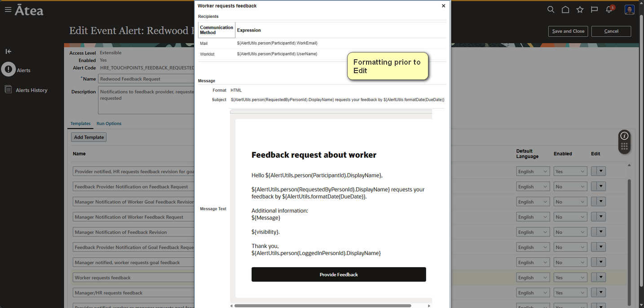Click the dialog horizontal scrollbar thumb
Viewport: 644px width, 308px height.
click(322, 306)
